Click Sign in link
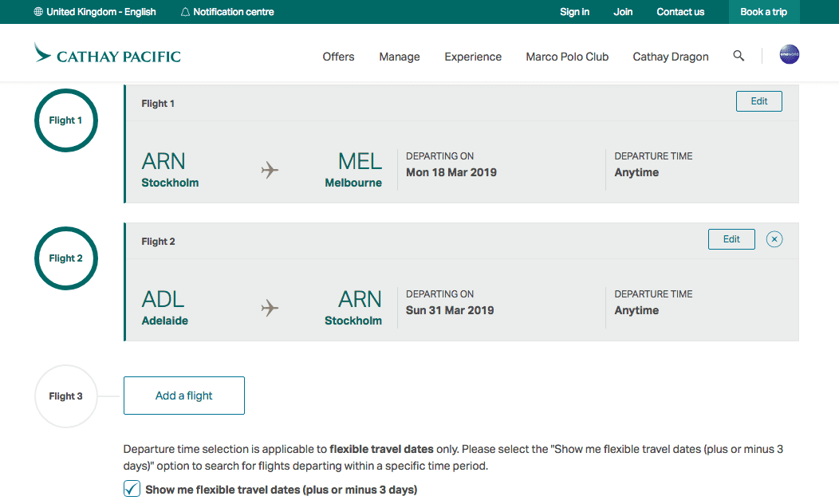Image resolution: width=839 pixels, height=504 pixels. (575, 12)
